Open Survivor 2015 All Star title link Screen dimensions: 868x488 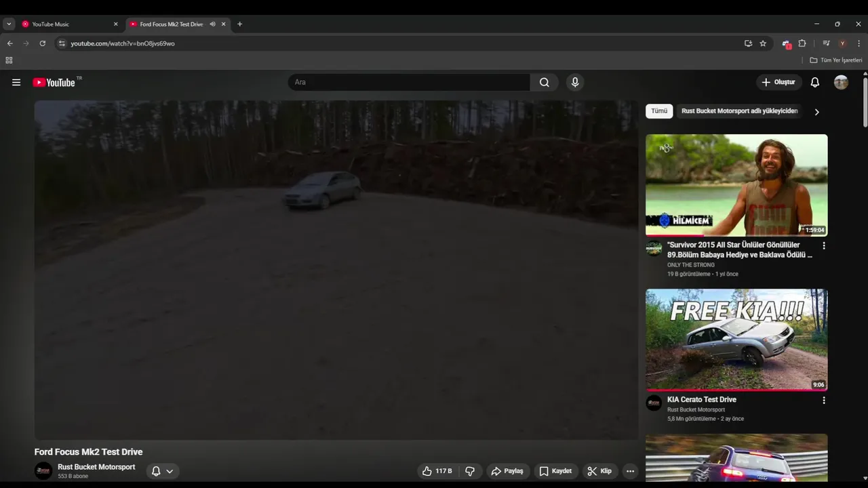click(x=740, y=250)
